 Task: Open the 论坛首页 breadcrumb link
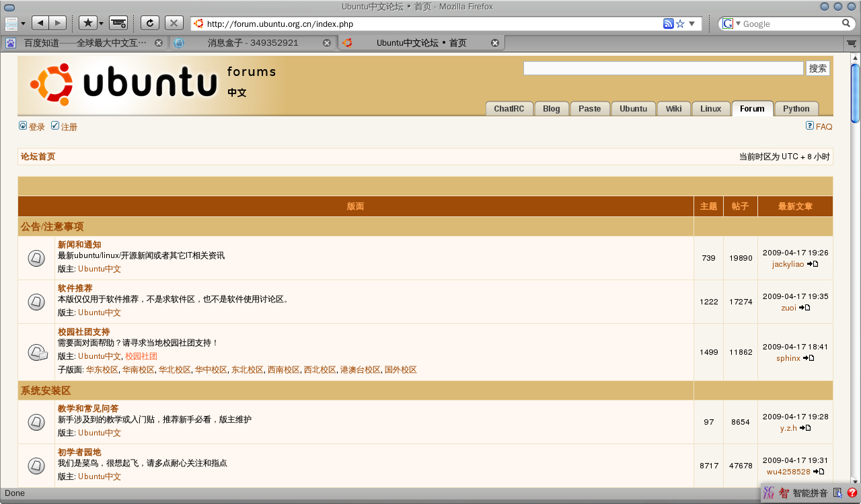coord(38,157)
